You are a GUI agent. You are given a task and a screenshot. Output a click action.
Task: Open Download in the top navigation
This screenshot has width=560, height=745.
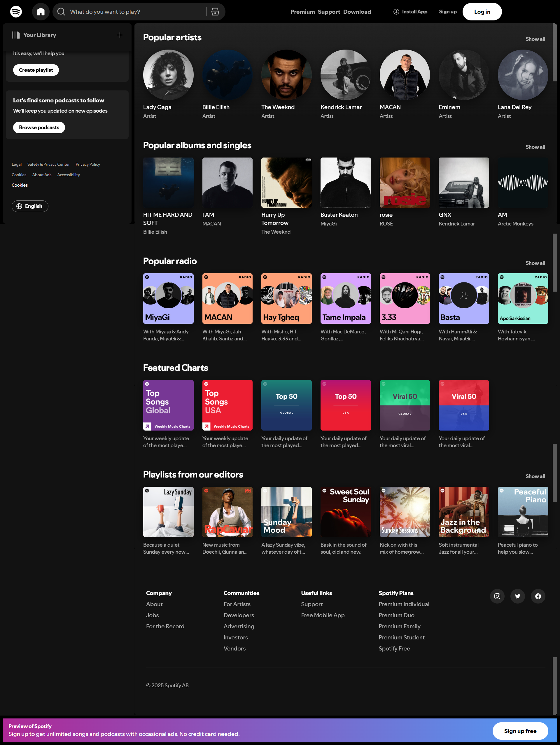(357, 12)
